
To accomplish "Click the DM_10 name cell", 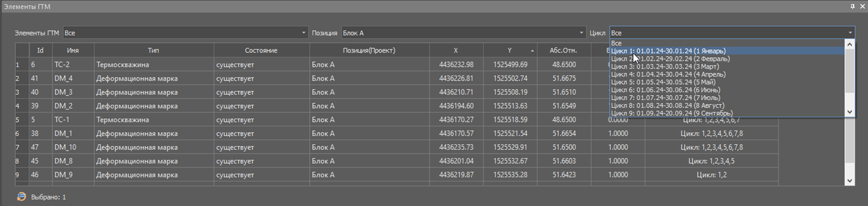I will 65,148.
